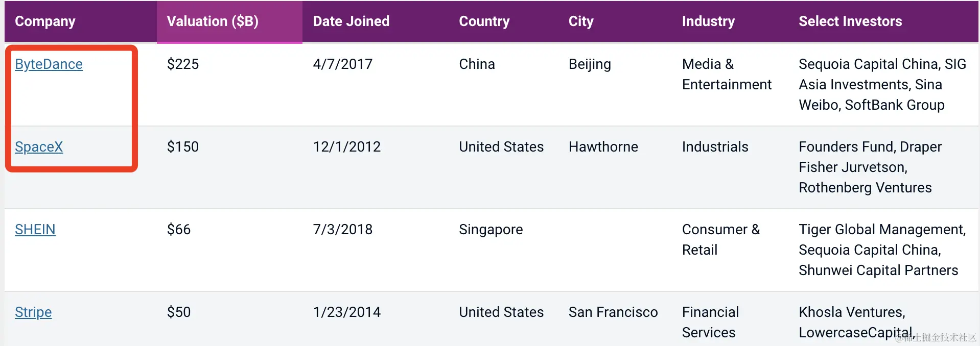Select the Media & Entertainment industry cell

pos(727,75)
